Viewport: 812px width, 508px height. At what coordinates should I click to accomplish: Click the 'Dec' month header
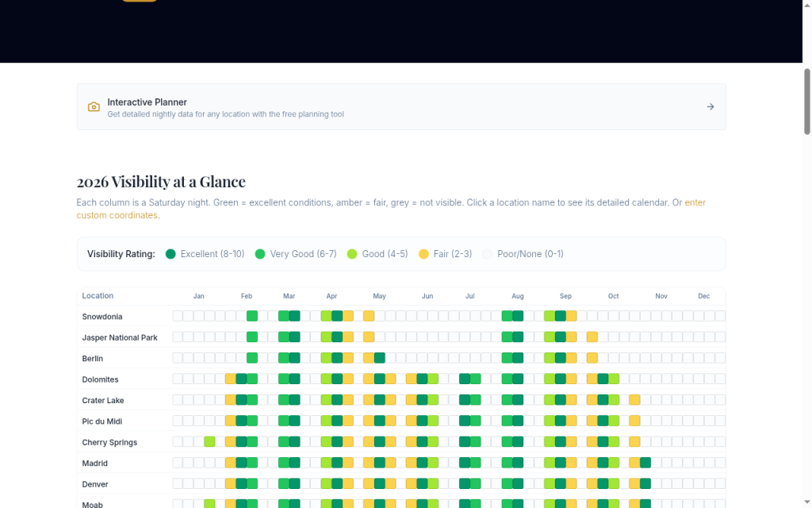[x=704, y=296]
